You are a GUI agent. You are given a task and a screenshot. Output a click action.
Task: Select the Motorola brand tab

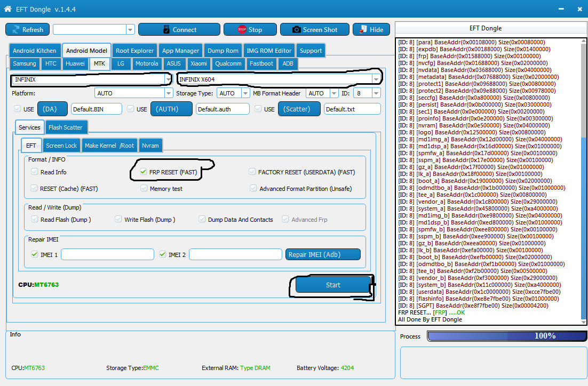(147, 63)
